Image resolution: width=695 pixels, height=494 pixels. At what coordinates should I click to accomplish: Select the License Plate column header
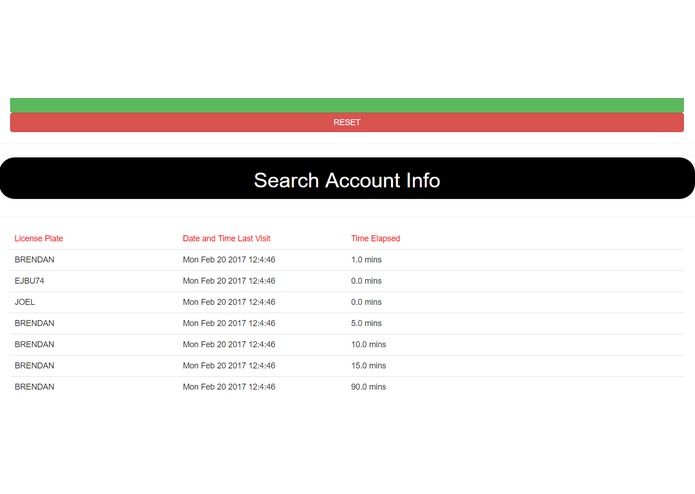click(39, 238)
